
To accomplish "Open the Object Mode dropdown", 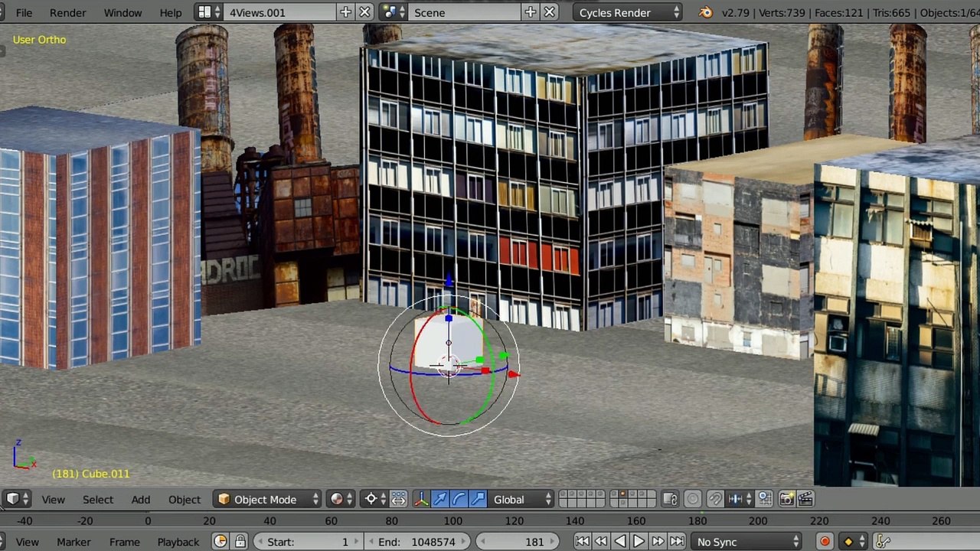I will point(267,499).
